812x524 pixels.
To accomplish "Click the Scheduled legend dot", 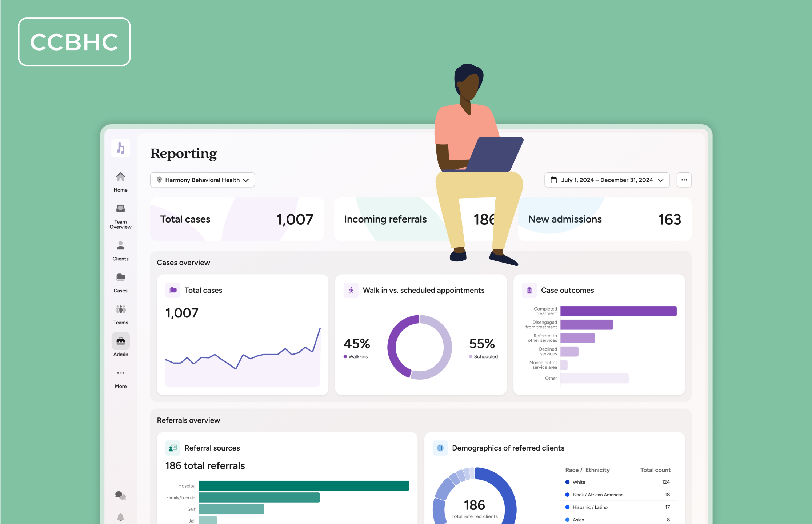I will (x=471, y=357).
